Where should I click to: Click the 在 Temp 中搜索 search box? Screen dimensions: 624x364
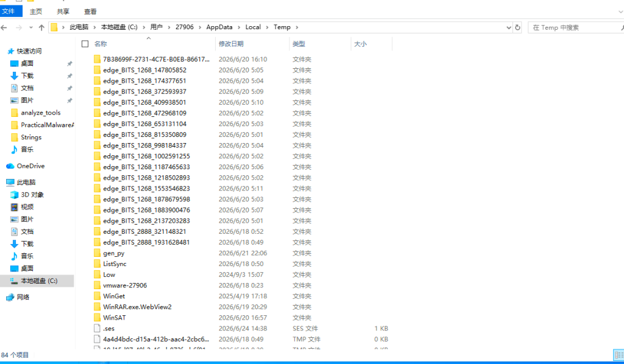tap(574, 27)
